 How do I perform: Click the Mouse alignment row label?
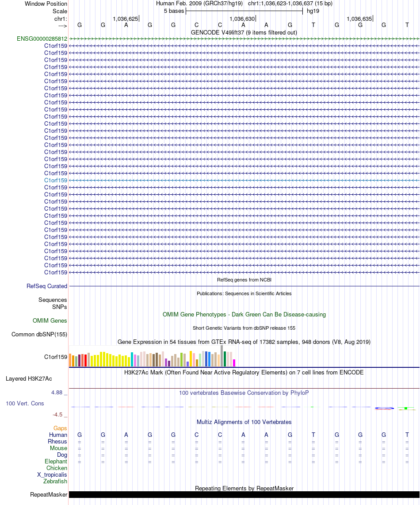58,448
